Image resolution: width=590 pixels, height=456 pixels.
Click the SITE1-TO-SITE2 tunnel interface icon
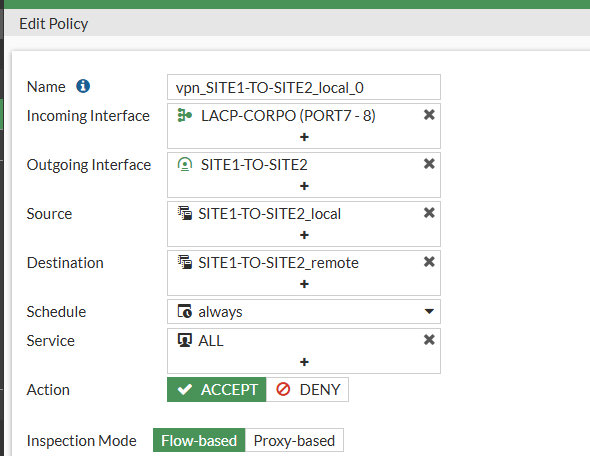click(185, 164)
